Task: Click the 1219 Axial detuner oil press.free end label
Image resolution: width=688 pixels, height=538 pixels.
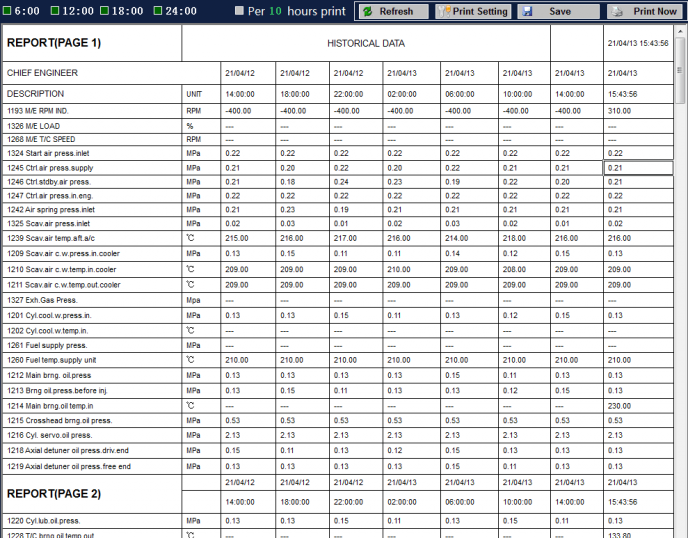Action: (69, 466)
